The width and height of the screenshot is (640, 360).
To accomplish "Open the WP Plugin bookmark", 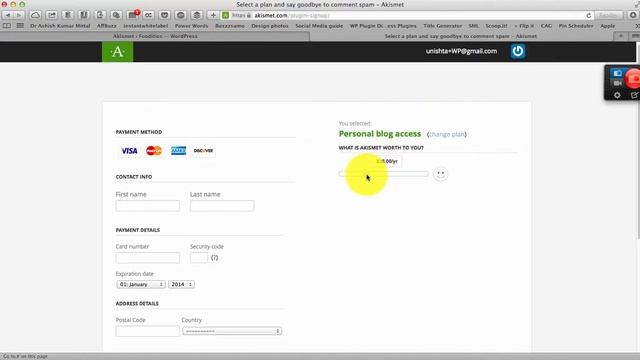I will tap(383, 26).
